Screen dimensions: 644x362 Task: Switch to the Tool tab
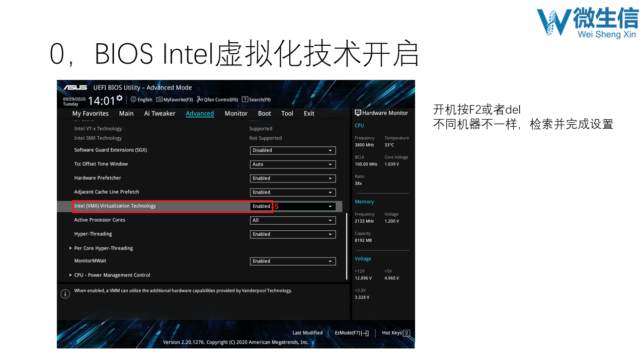[287, 114]
